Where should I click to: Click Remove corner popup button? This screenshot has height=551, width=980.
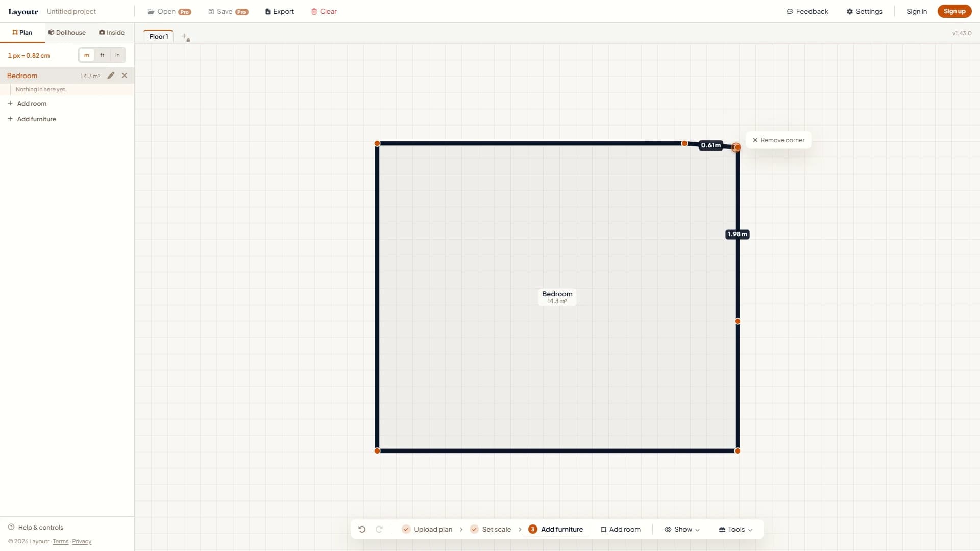[x=778, y=140]
